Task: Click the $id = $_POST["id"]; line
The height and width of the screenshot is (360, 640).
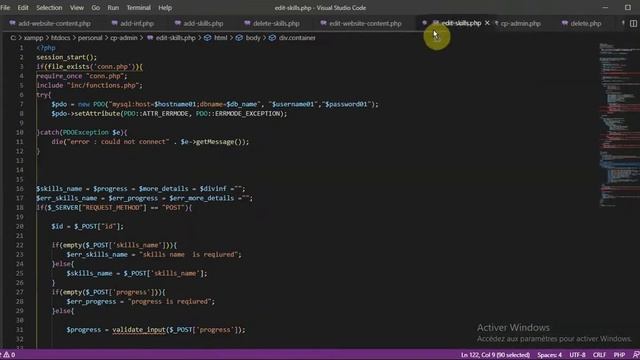Action: pyautogui.click(x=87, y=226)
